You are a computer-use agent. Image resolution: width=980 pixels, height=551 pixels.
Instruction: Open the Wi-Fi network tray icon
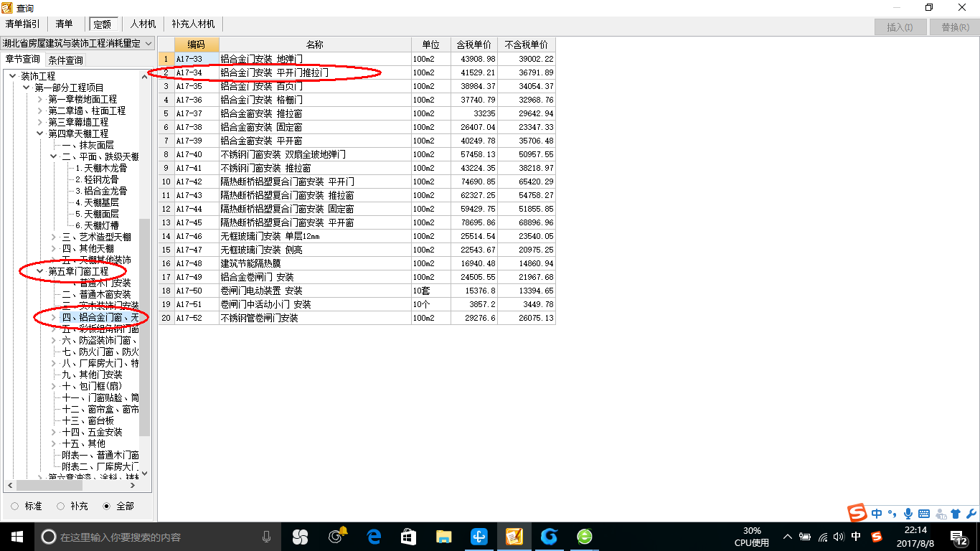click(x=823, y=537)
